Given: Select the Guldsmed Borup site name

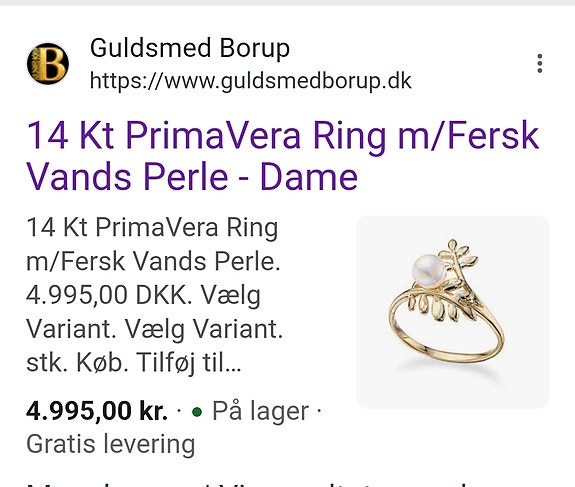Looking at the screenshot, I should point(190,48).
